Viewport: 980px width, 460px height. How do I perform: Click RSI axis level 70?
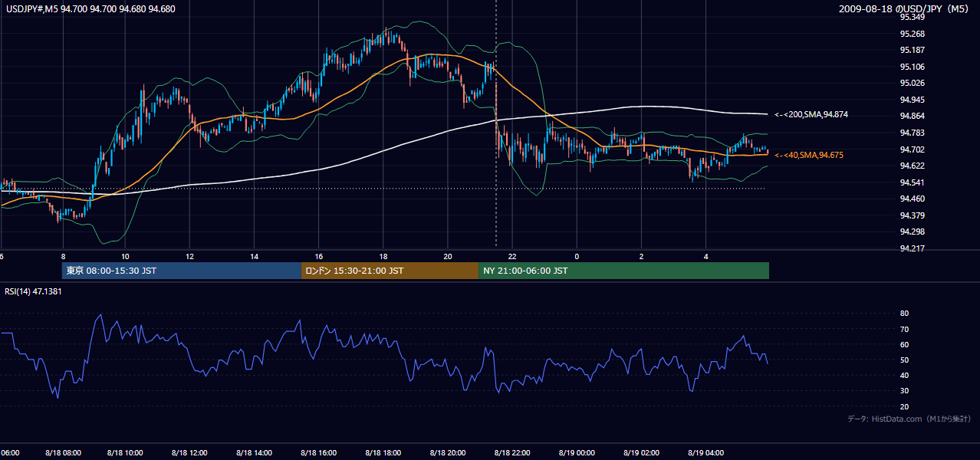tap(904, 329)
